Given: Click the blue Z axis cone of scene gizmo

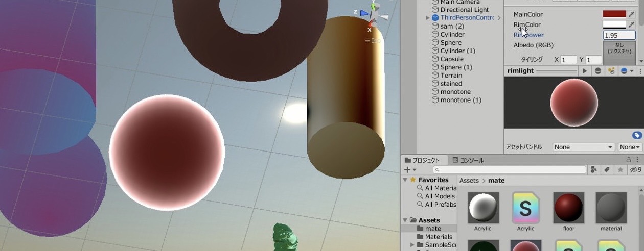Looking at the screenshot, I should pyautogui.click(x=364, y=13).
